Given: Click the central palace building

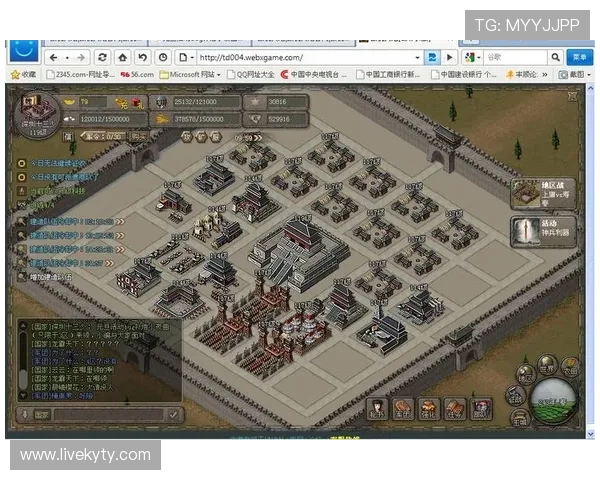Looking at the screenshot, I should [x=298, y=245].
